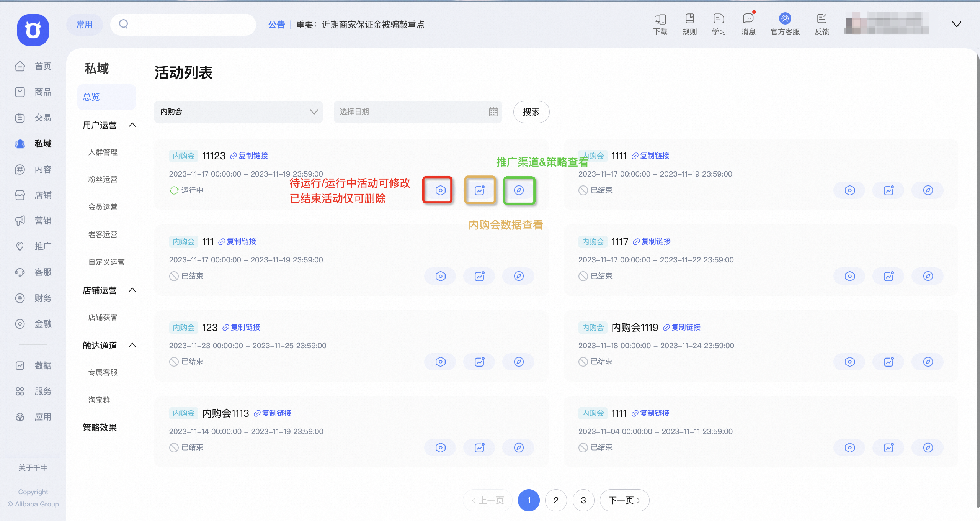Click data chart icon for activity 111
The image size is (980, 521).
[480, 276]
